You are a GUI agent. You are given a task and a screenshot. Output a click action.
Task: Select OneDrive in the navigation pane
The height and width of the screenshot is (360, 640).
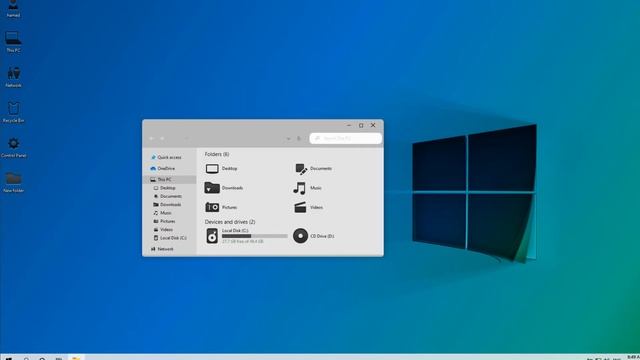coord(163,168)
